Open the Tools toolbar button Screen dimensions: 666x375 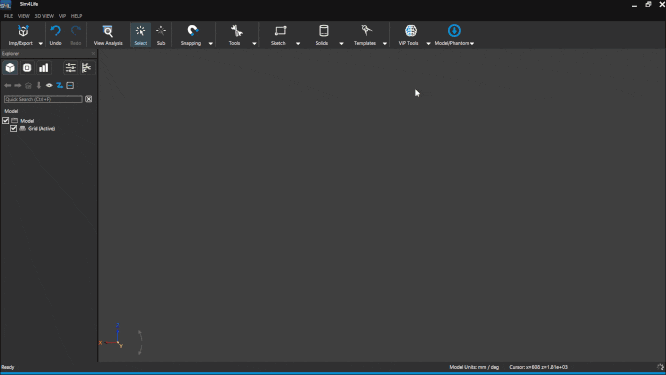coord(235,35)
